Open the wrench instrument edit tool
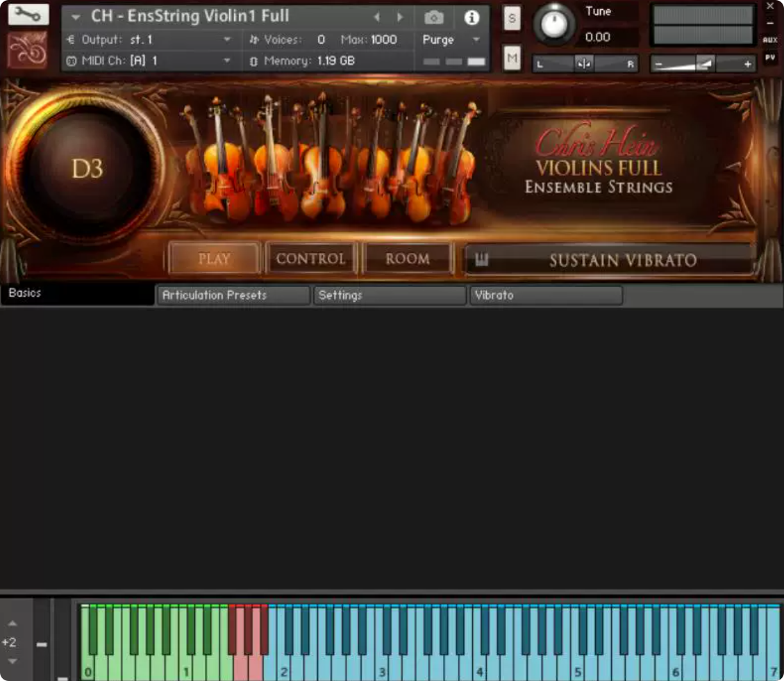784x681 pixels. 28,14
